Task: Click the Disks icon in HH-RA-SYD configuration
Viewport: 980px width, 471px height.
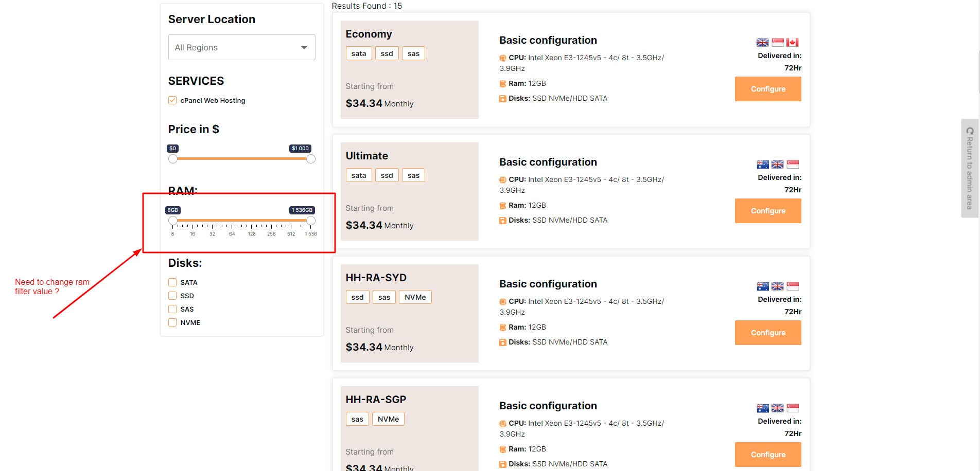Action: pos(503,342)
